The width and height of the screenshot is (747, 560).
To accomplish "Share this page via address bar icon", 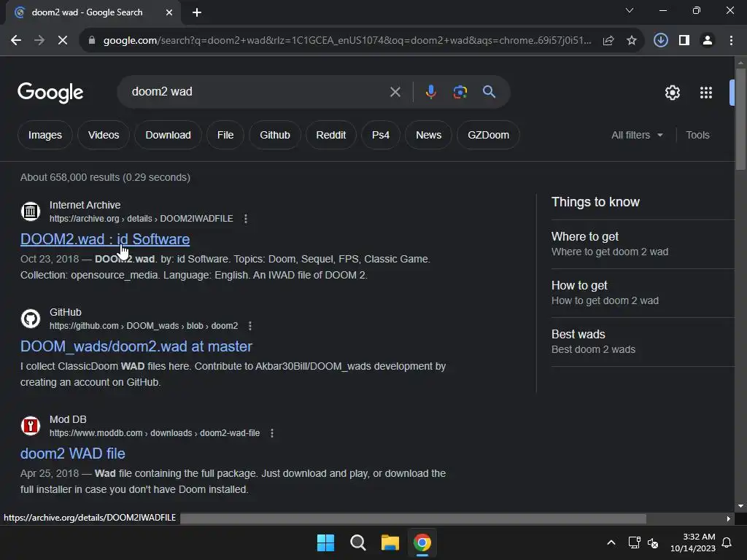I will (x=608, y=41).
